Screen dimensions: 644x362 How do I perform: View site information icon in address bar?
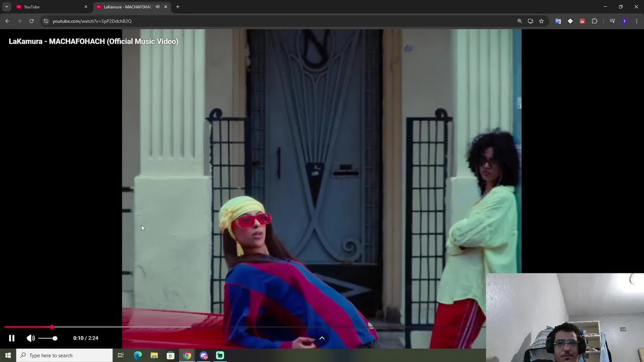46,21
